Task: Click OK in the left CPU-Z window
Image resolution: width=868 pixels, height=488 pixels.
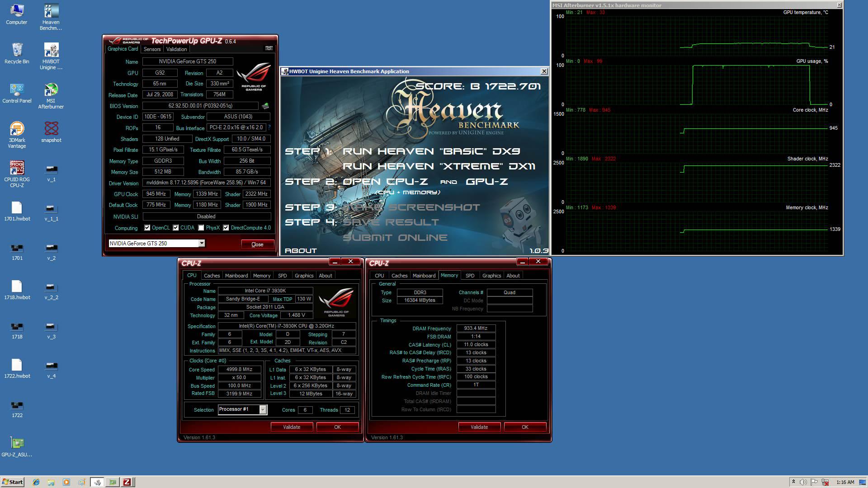Action: click(x=337, y=427)
